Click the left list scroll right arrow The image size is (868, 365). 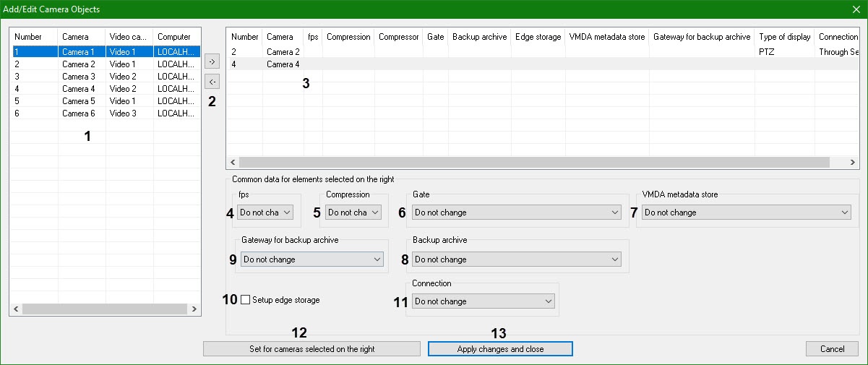194,309
